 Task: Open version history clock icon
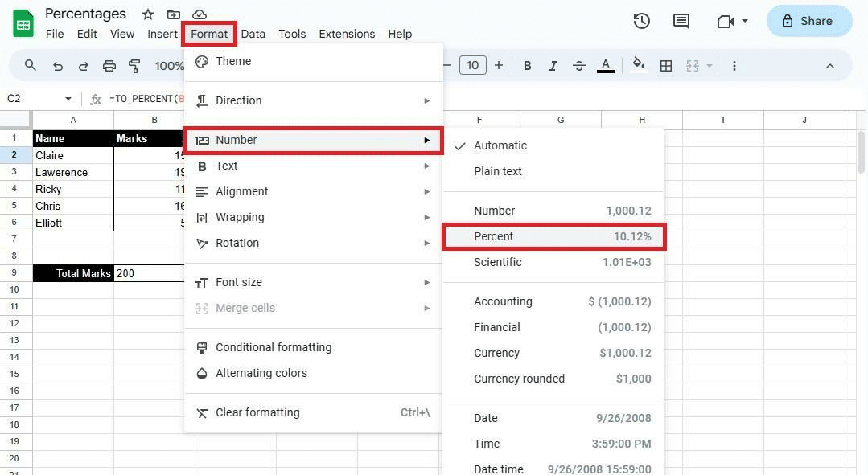tap(641, 21)
